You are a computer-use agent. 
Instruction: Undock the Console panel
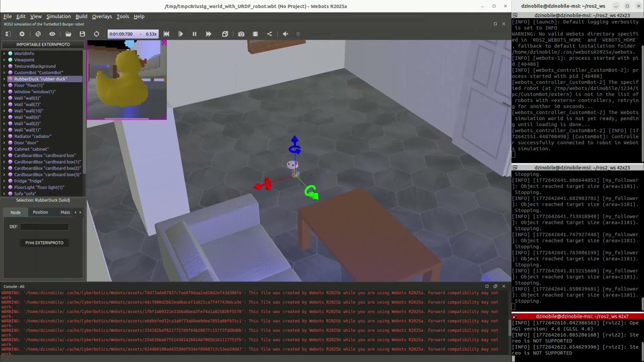[x=495, y=287]
